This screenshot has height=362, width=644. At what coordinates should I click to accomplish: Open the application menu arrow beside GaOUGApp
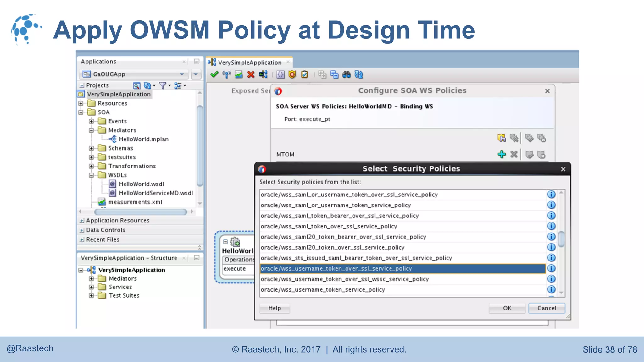[196, 74]
